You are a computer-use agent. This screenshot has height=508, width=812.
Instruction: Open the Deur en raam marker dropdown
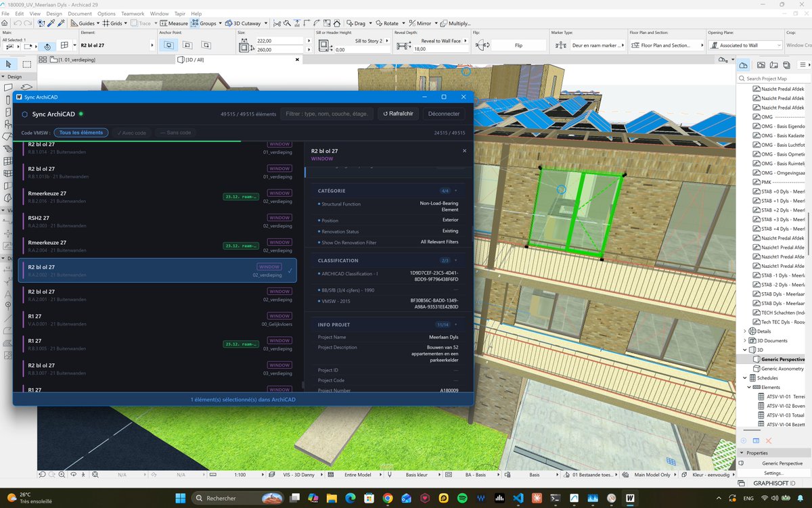[599, 45]
